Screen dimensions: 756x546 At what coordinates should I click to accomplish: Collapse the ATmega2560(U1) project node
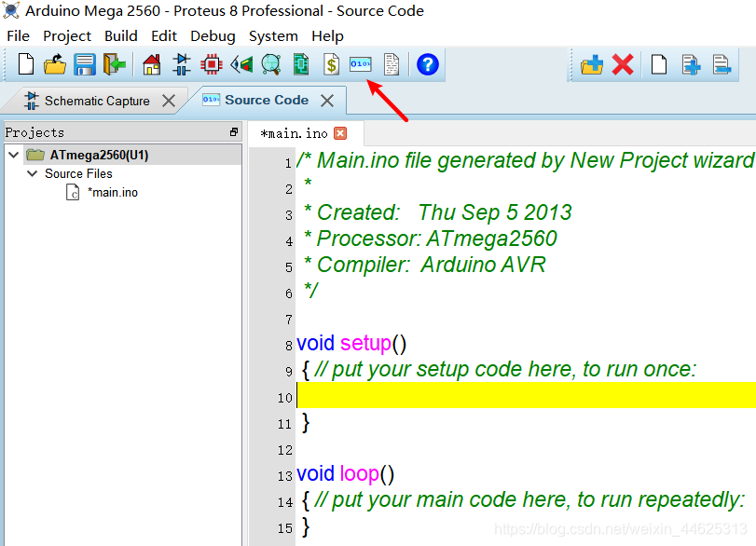pyautogui.click(x=13, y=155)
